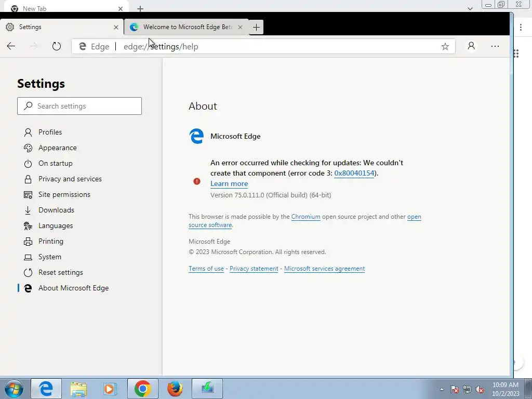Open the Edge profile icon
Image resolution: width=532 pixels, height=399 pixels.
(471, 46)
